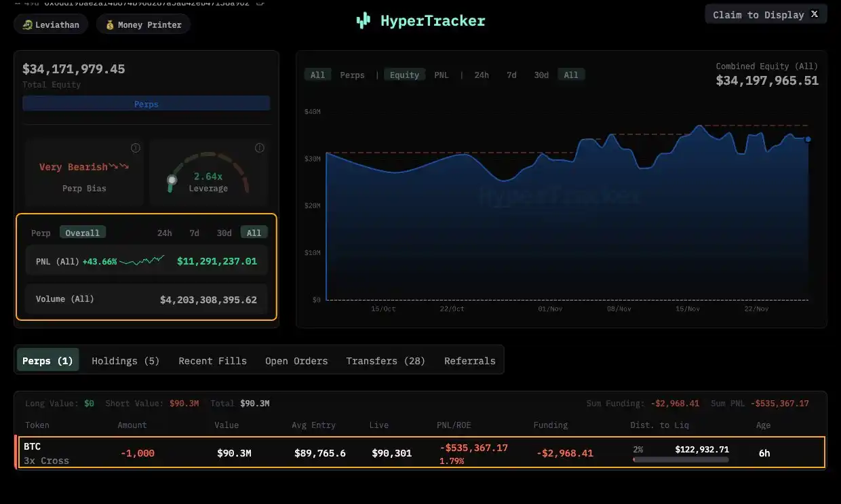Click the HyperTracker logo icon

pos(363,20)
